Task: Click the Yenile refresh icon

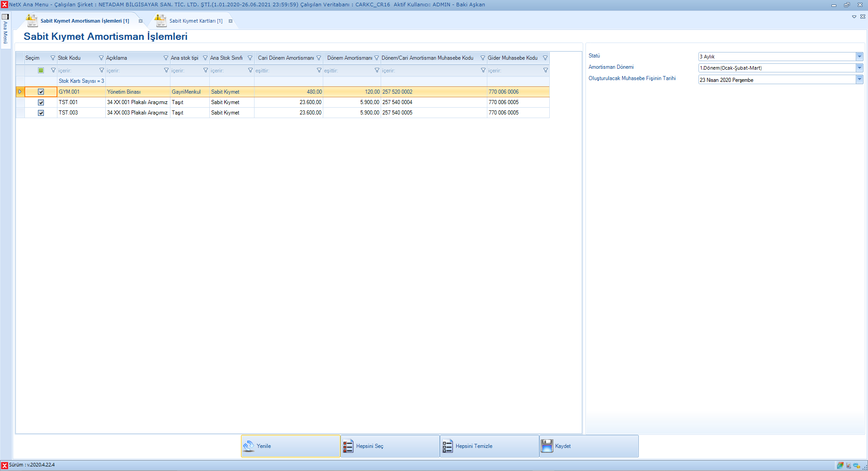Action: point(249,446)
